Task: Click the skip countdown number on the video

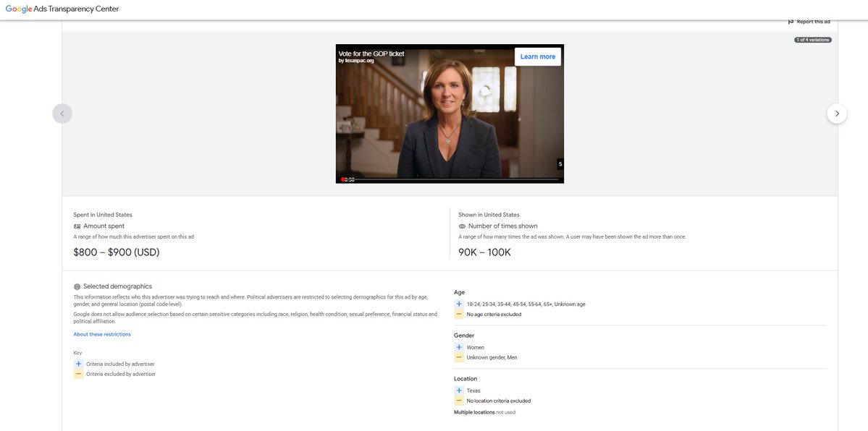Action: tap(560, 163)
